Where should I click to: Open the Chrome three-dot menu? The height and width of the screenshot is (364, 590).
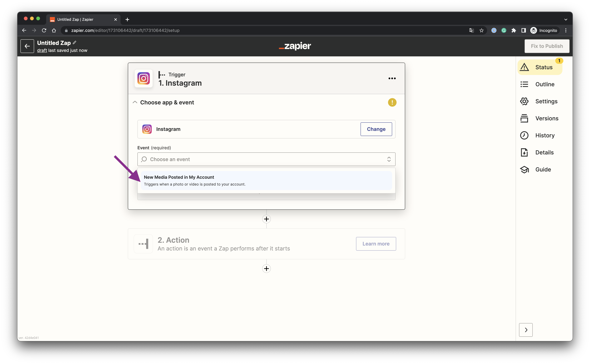point(566,30)
